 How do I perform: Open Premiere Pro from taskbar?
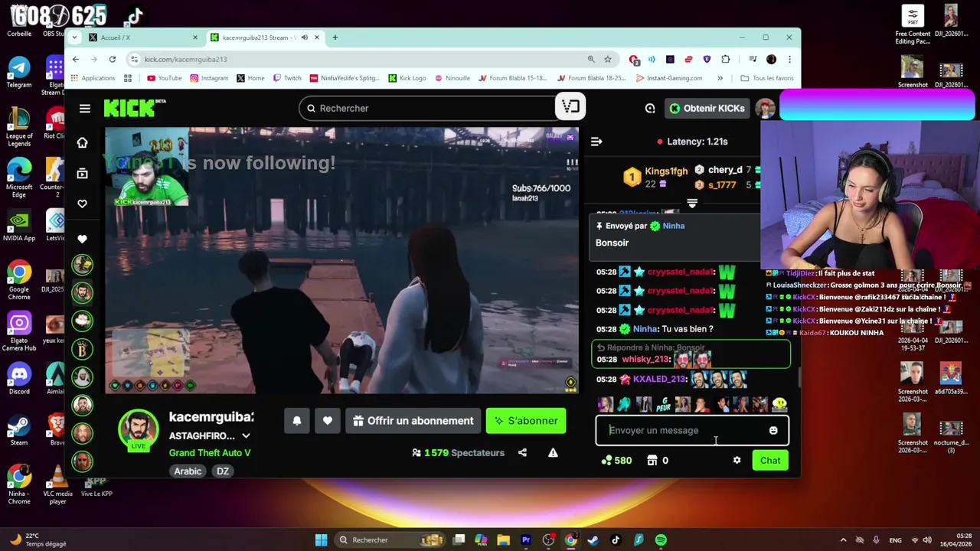click(x=526, y=540)
